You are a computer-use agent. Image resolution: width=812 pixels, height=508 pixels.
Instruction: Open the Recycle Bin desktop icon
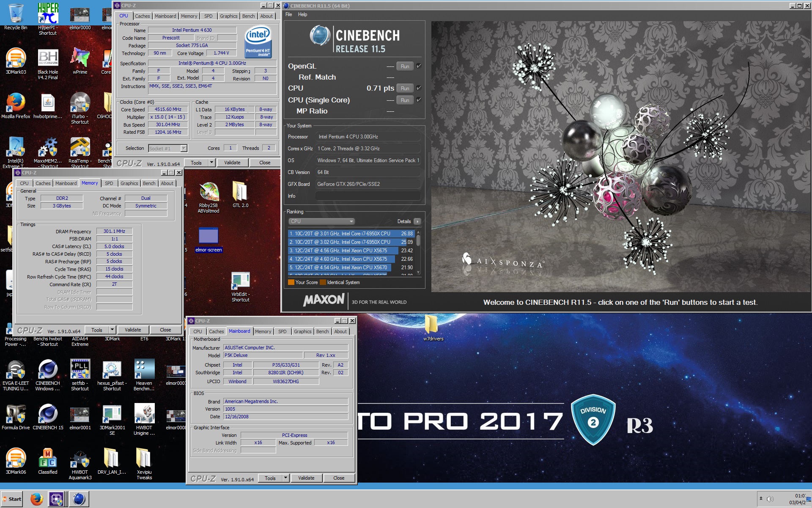(x=16, y=17)
